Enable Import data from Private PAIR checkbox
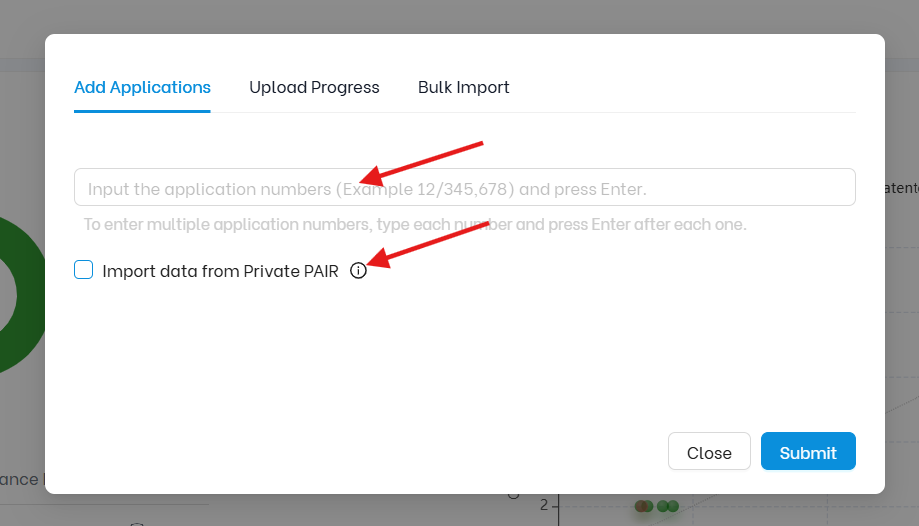Image resolution: width=919 pixels, height=526 pixels. pos(83,270)
